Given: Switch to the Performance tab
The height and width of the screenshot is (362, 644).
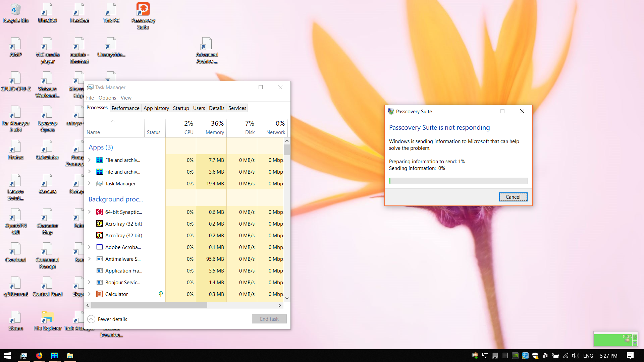Looking at the screenshot, I should point(125,108).
